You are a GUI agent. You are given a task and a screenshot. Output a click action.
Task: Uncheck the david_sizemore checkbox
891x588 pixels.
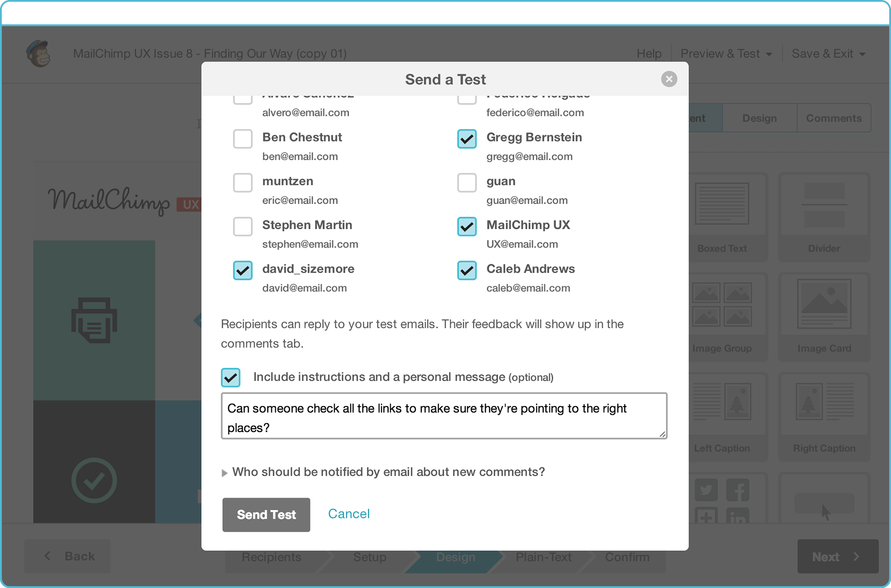pyautogui.click(x=243, y=270)
